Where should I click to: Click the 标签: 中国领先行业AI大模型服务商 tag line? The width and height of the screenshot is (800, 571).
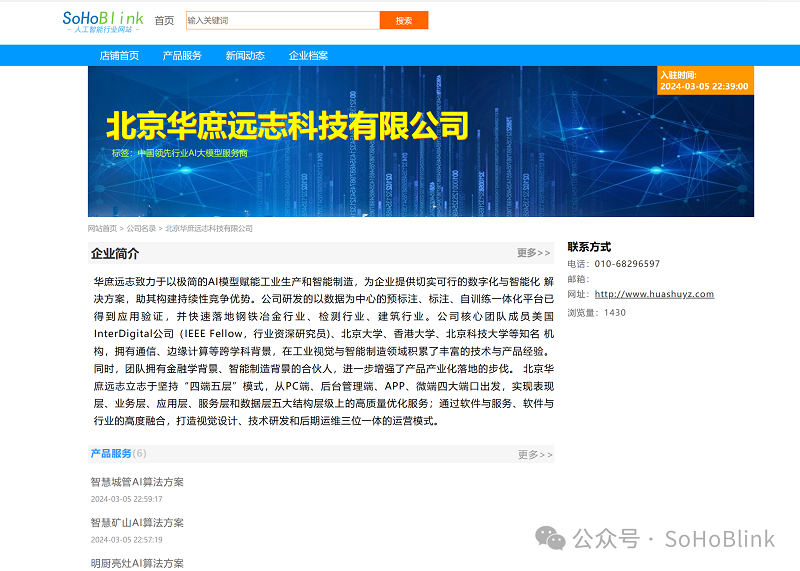180,153
